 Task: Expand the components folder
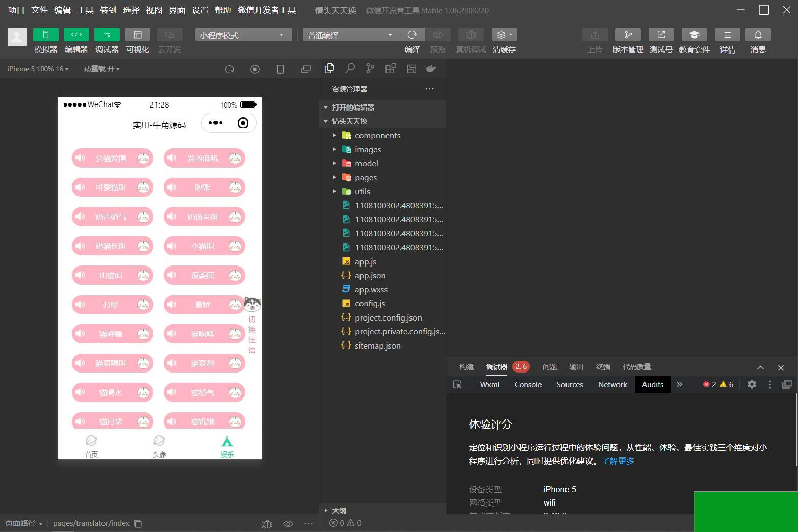pyautogui.click(x=382, y=136)
